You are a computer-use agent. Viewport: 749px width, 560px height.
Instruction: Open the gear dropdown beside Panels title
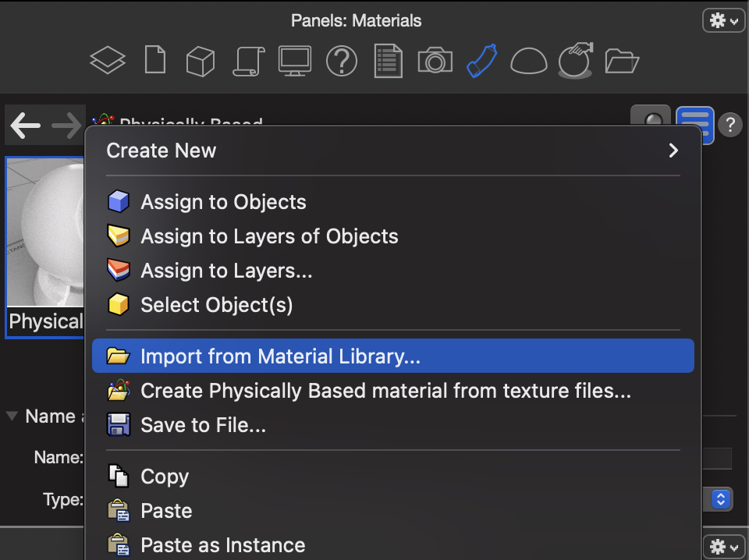pos(724,20)
